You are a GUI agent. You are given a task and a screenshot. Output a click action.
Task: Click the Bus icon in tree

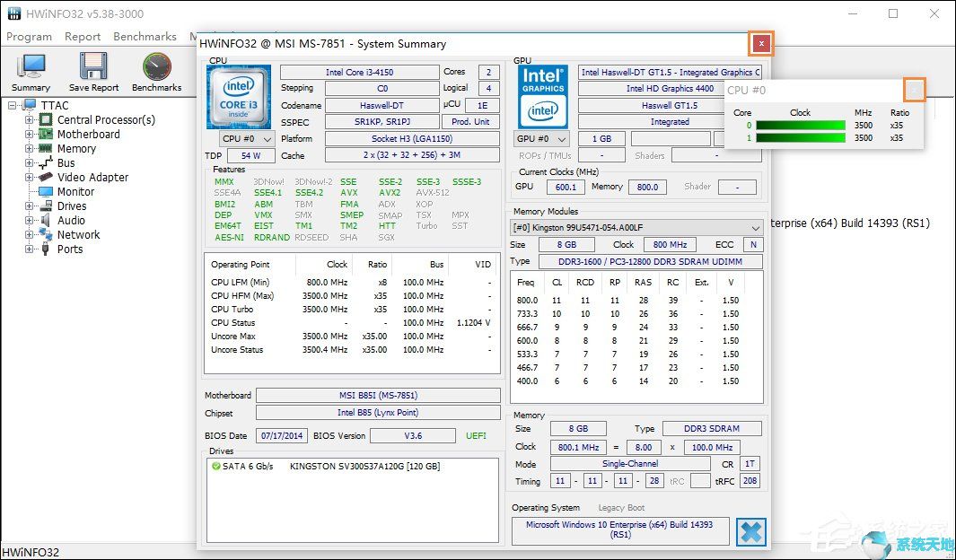(x=46, y=162)
